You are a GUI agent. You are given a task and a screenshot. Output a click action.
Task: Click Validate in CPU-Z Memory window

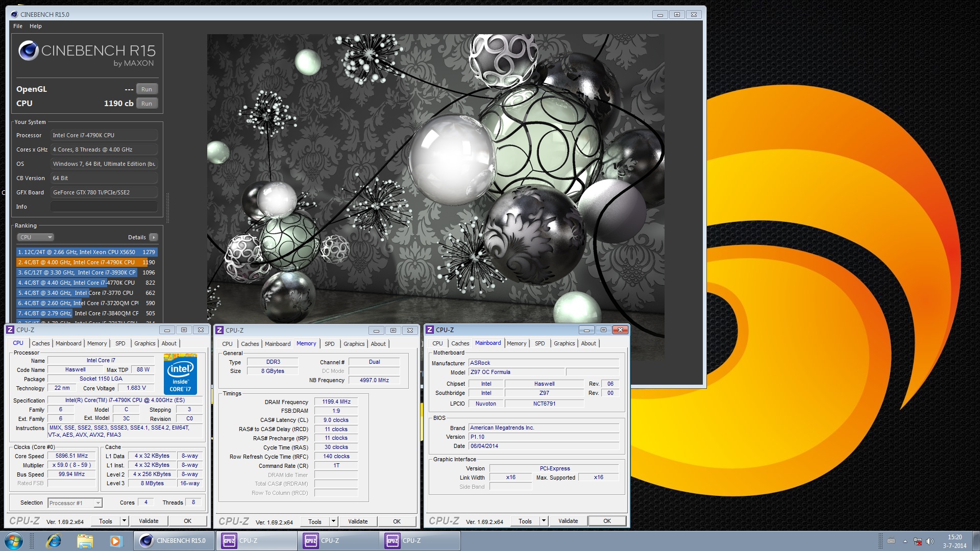coord(358,521)
